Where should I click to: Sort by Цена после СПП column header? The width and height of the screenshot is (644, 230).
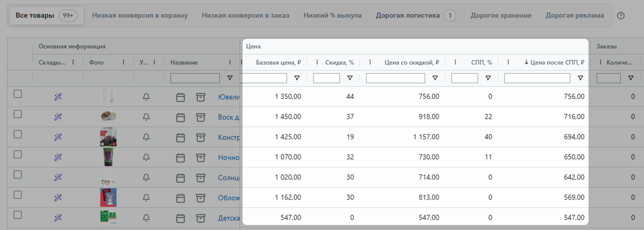click(554, 62)
